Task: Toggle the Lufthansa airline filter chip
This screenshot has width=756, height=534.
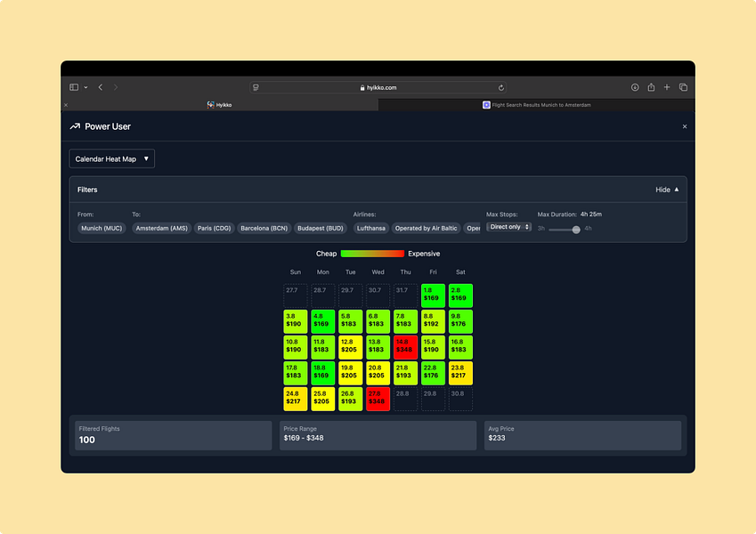Action: [x=370, y=228]
